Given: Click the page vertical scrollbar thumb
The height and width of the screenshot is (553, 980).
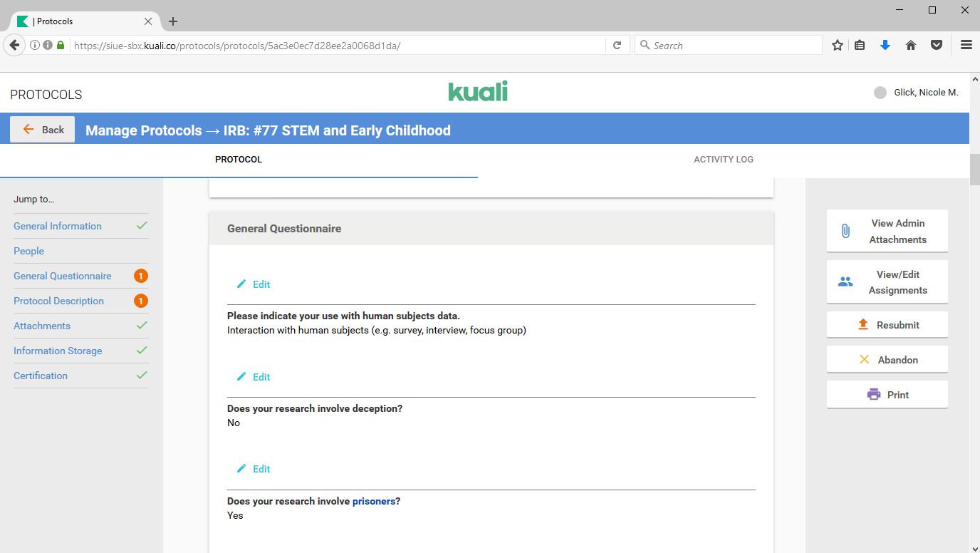Looking at the screenshot, I should (974, 170).
